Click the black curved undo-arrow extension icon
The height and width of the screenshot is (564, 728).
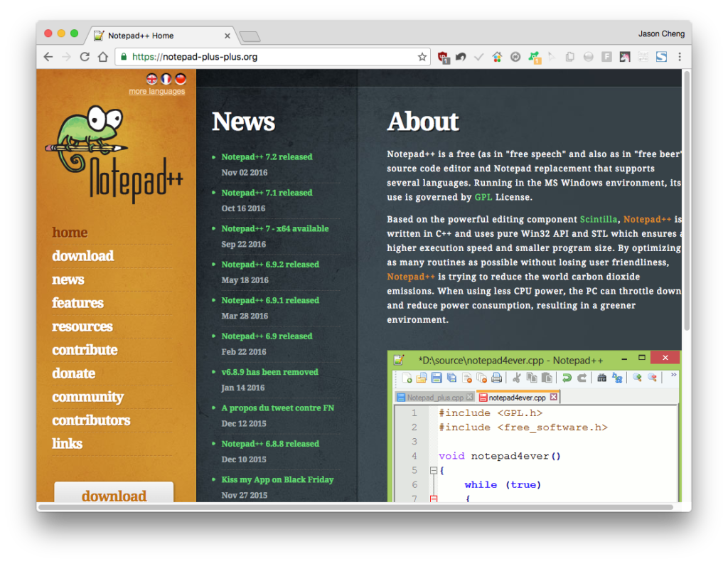click(461, 57)
